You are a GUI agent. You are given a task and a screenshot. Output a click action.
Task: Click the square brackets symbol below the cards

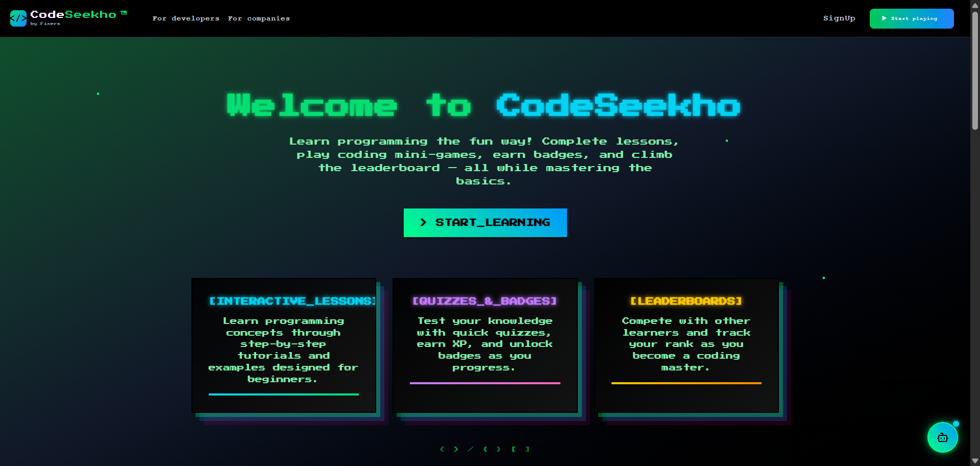[521, 449]
